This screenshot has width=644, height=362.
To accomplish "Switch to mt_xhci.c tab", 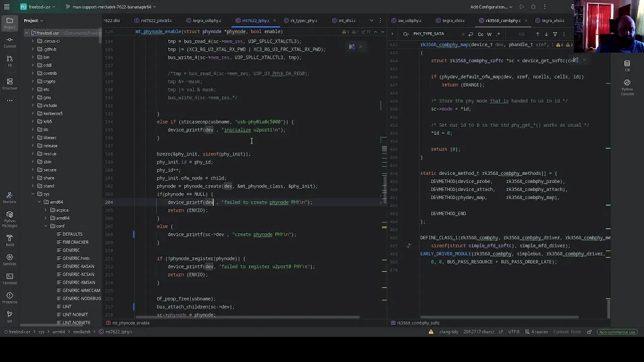I will point(344,21).
